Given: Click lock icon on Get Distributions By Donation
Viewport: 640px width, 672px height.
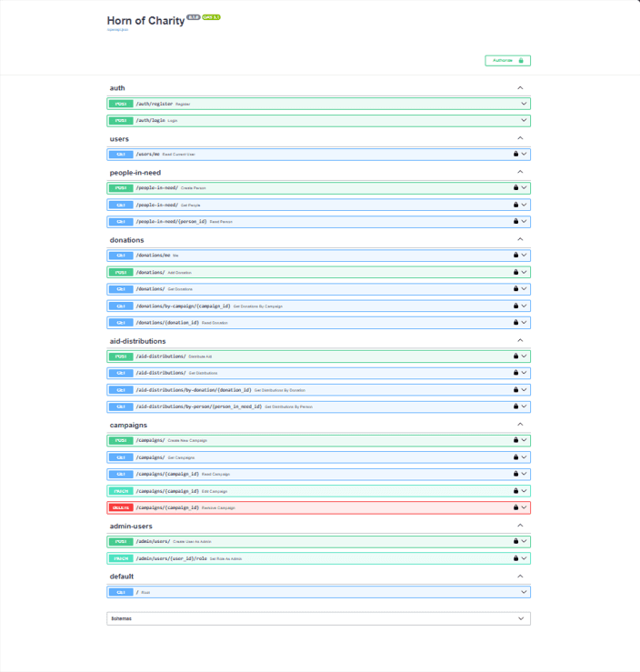Looking at the screenshot, I should 515,390.
